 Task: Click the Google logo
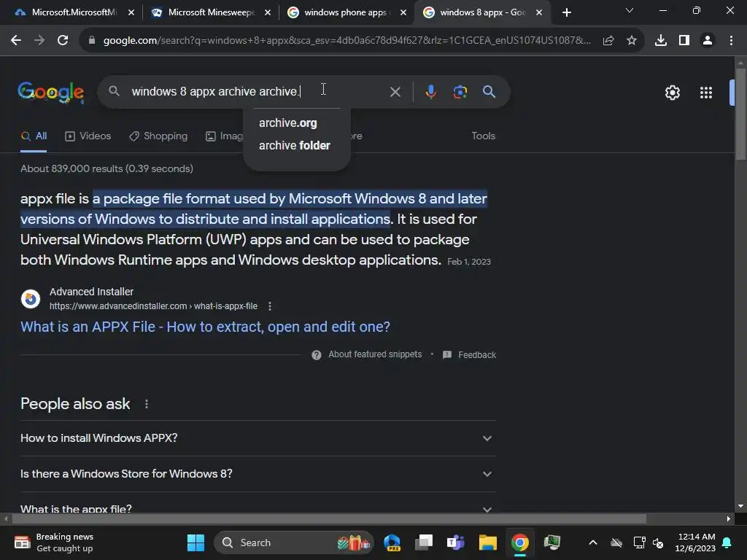(x=51, y=92)
